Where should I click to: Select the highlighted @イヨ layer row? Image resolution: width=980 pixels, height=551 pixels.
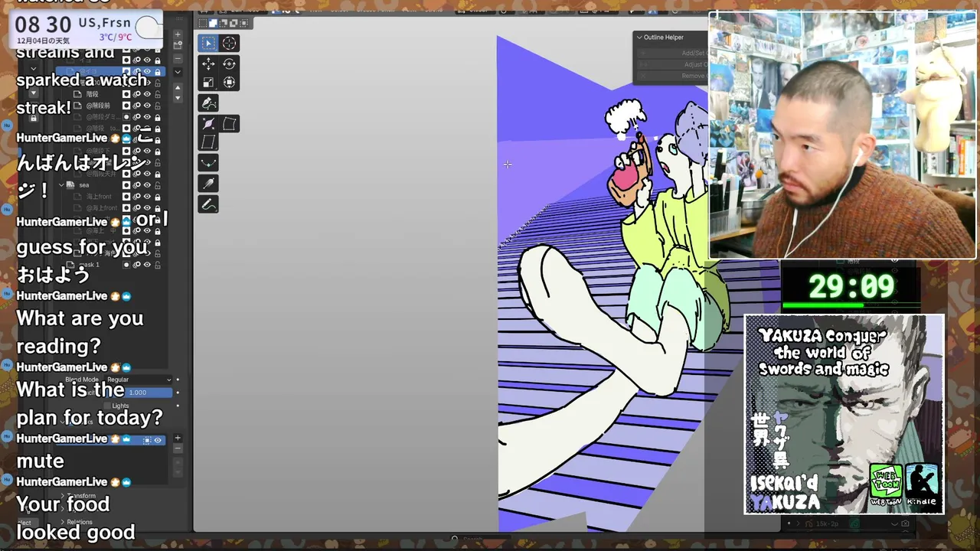(111, 71)
